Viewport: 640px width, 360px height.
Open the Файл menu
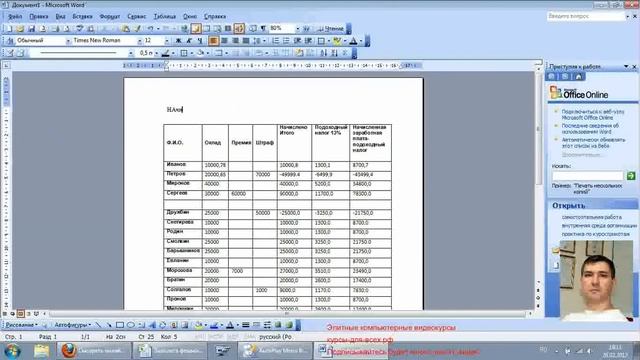tap(15, 16)
